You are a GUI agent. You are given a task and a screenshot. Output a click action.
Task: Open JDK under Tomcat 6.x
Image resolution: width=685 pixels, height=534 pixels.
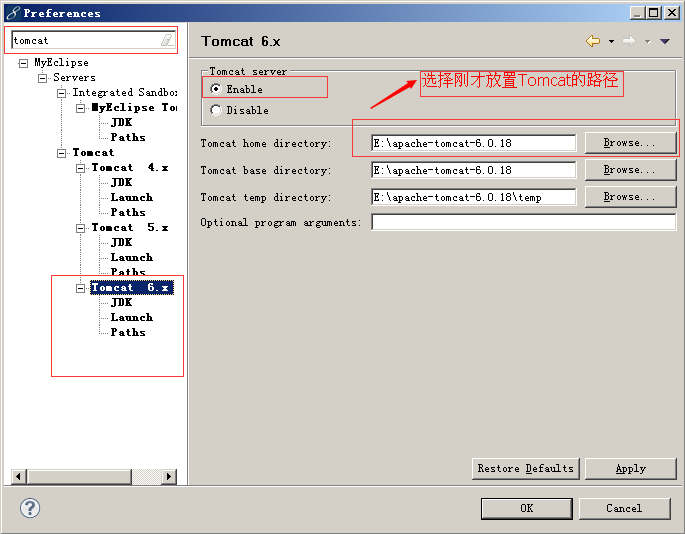click(x=121, y=302)
